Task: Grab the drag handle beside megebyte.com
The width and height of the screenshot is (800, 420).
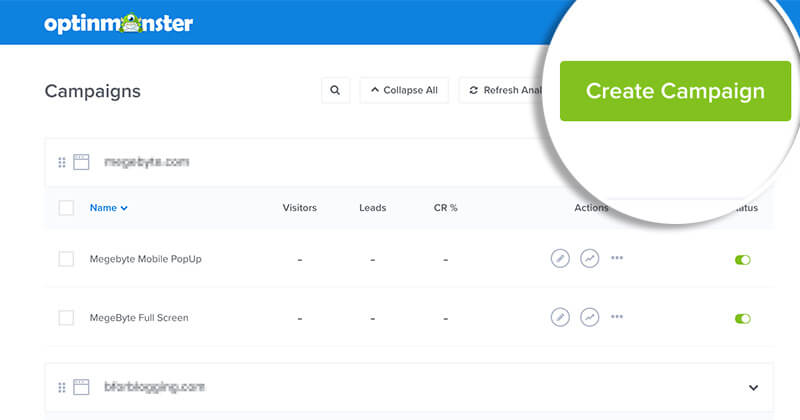Action: [62, 162]
